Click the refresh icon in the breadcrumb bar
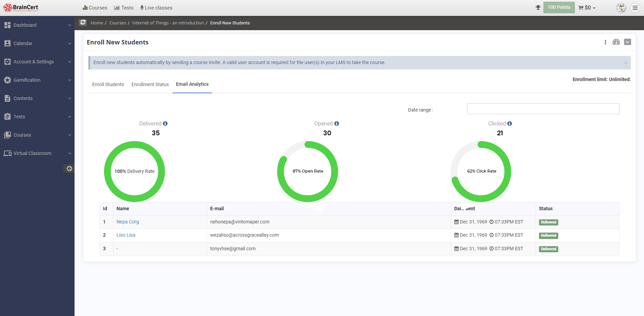 83,22
